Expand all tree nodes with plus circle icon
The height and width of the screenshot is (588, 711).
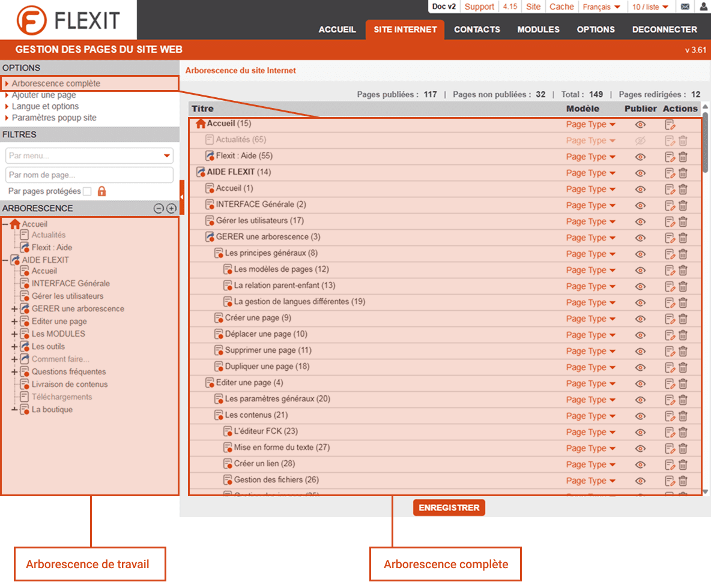(x=171, y=209)
